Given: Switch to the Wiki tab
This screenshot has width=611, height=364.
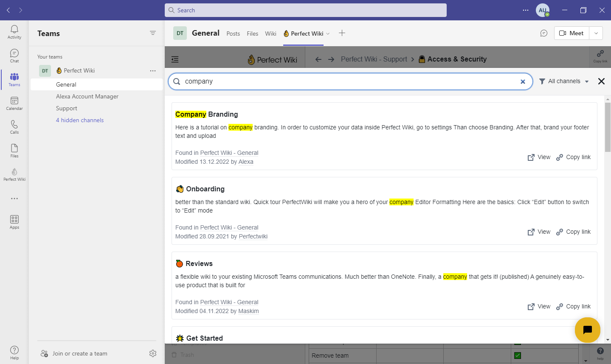Looking at the screenshot, I should coord(270,33).
